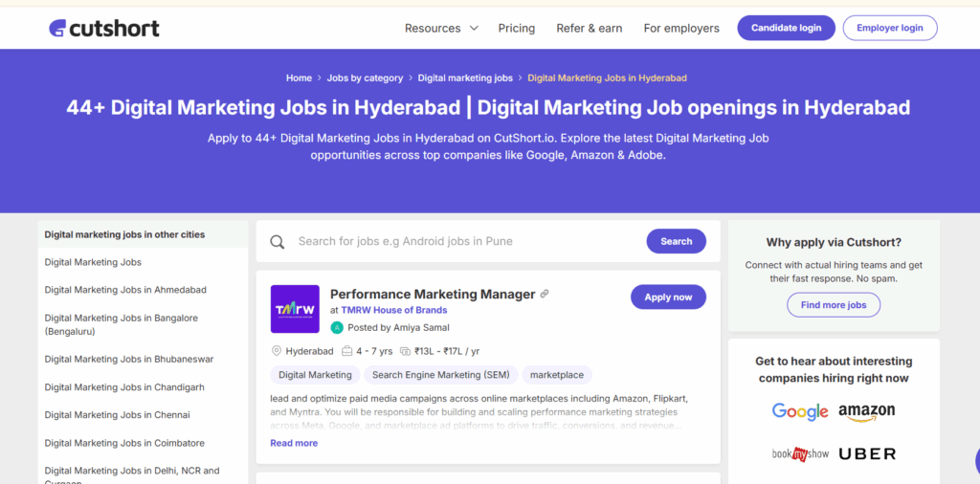Click the Amazon logo
The height and width of the screenshot is (484, 980).
pos(867,412)
